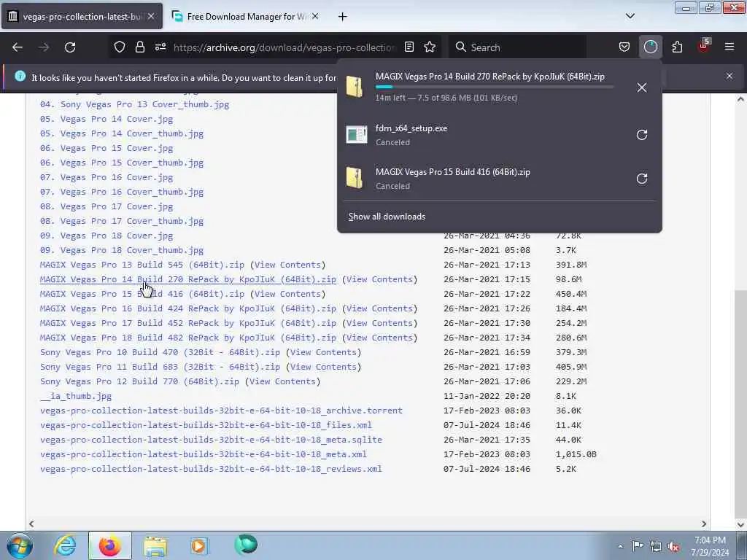
Task: Open 05. Vegas Pro 14 Cover.jpg
Action: [107, 119]
